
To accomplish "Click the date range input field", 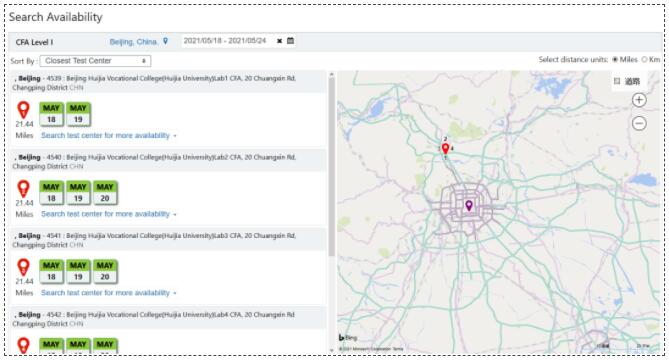I will pyautogui.click(x=227, y=41).
